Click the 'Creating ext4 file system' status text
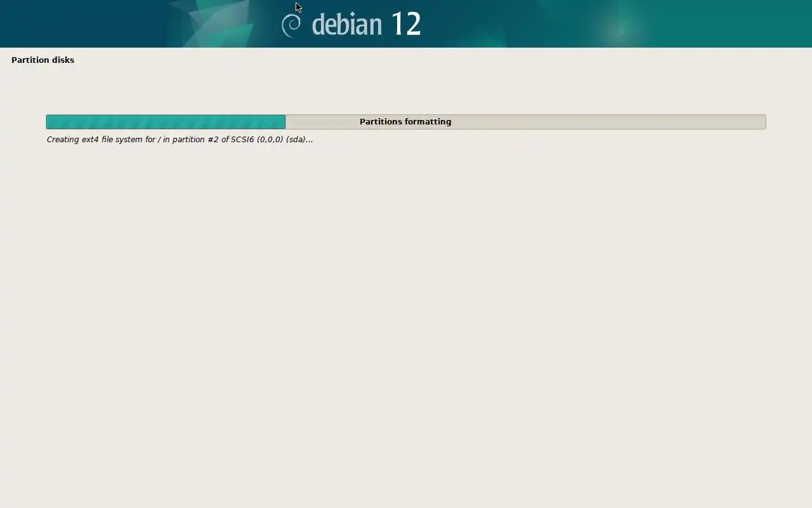 (180, 139)
